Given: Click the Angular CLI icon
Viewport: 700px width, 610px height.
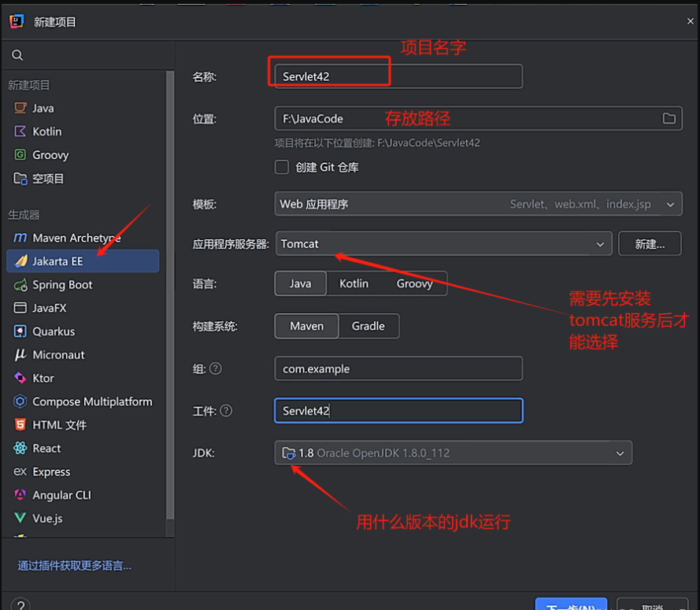Looking at the screenshot, I should [20, 495].
